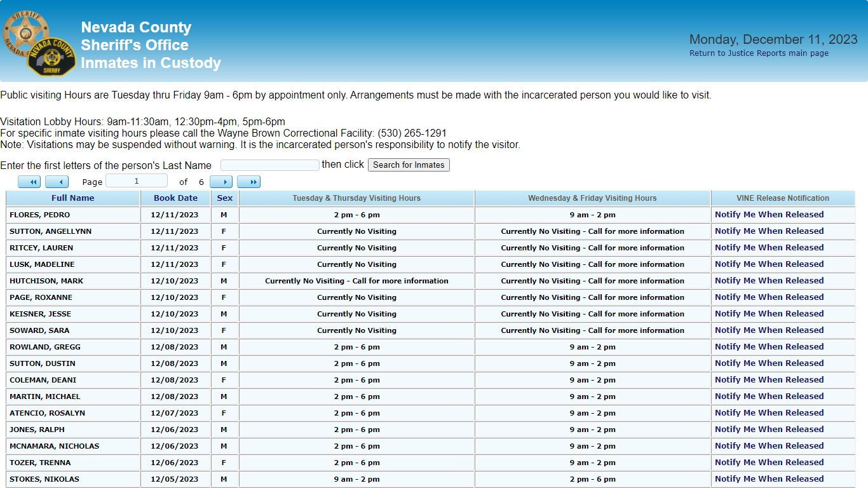The width and height of the screenshot is (868, 488).
Task: Select the name JONES, RALPH
Action: 37,430
